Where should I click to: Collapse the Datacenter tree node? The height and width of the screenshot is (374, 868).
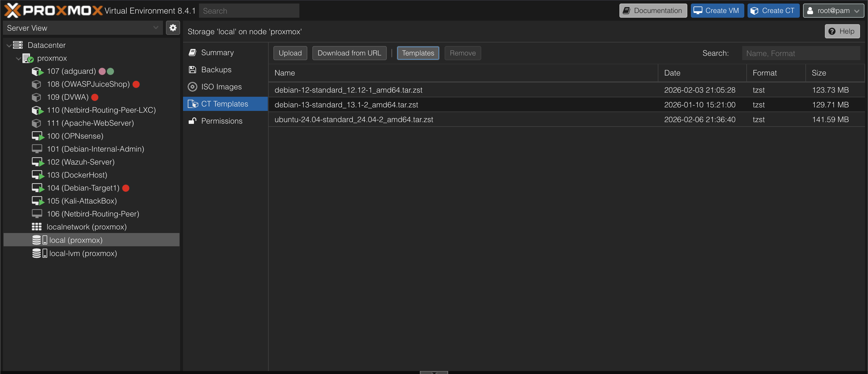point(9,45)
